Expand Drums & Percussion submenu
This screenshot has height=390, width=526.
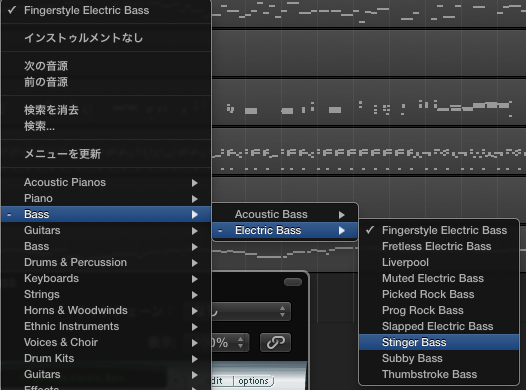click(x=106, y=262)
